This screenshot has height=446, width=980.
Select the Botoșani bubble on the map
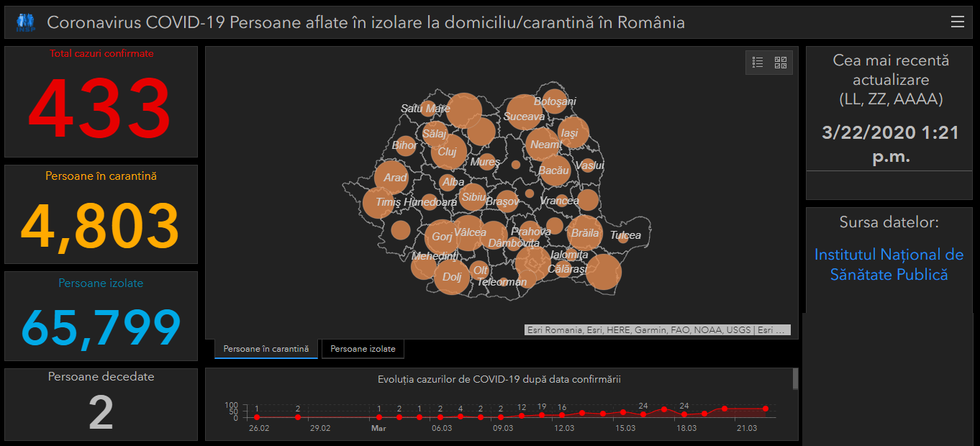555,101
